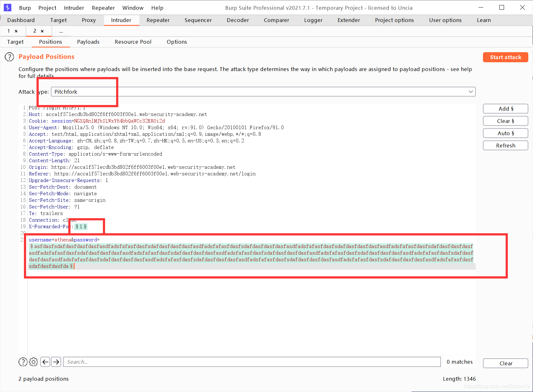This screenshot has height=392, width=533.
Task: Switch to the Decoder tab
Action: pyautogui.click(x=238, y=20)
